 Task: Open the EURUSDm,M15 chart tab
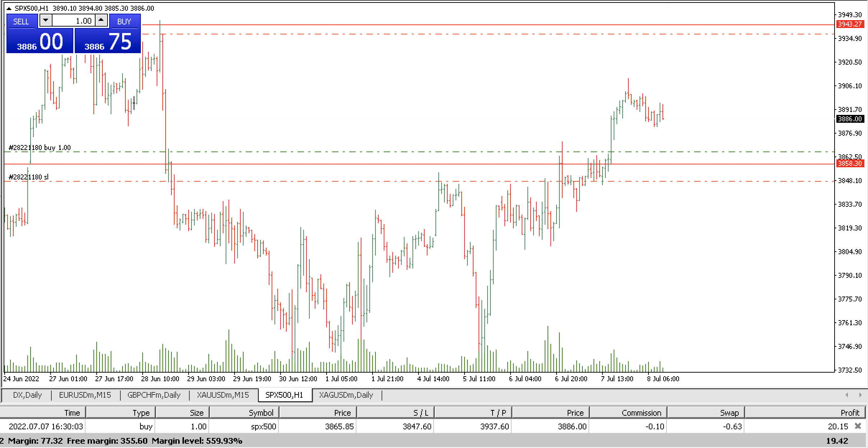(x=85, y=395)
